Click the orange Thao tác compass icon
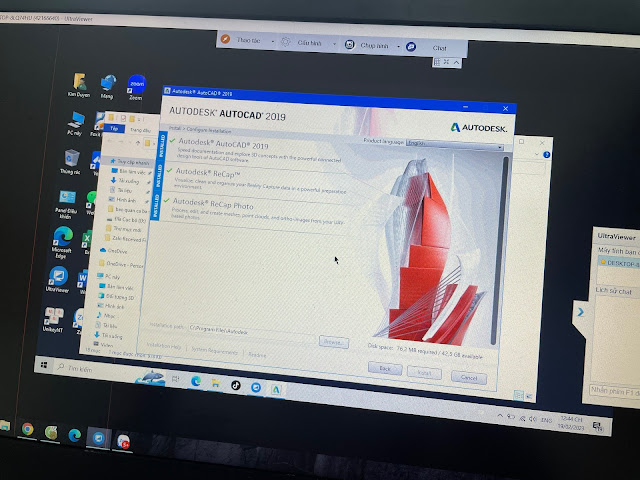Image resolution: width=640 pixels, height=480 pixels. (x=225, y=39)
